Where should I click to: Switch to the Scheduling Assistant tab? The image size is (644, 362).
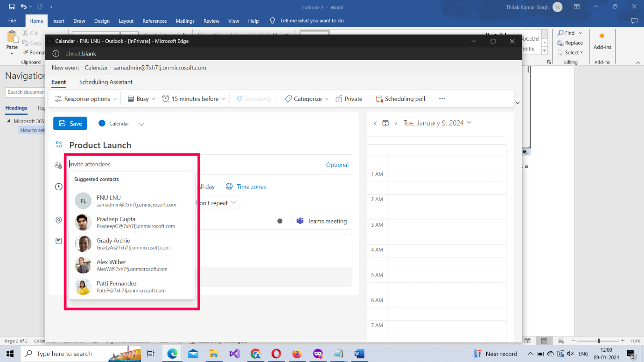pyautogui.click(x=106, y=82)
